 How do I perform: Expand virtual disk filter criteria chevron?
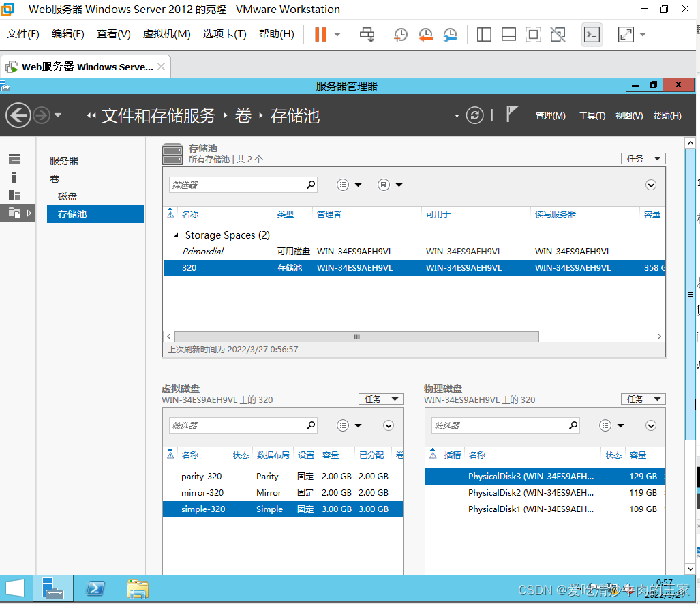pyautogui.click(x=389, y=425)
